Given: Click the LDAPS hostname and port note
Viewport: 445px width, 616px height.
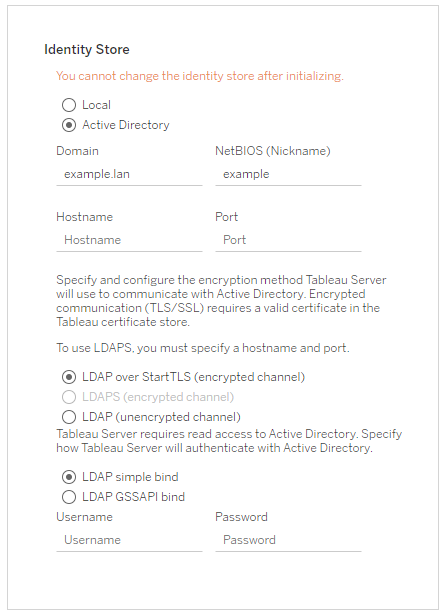Looking at the screenshot, I should [203, 348].
